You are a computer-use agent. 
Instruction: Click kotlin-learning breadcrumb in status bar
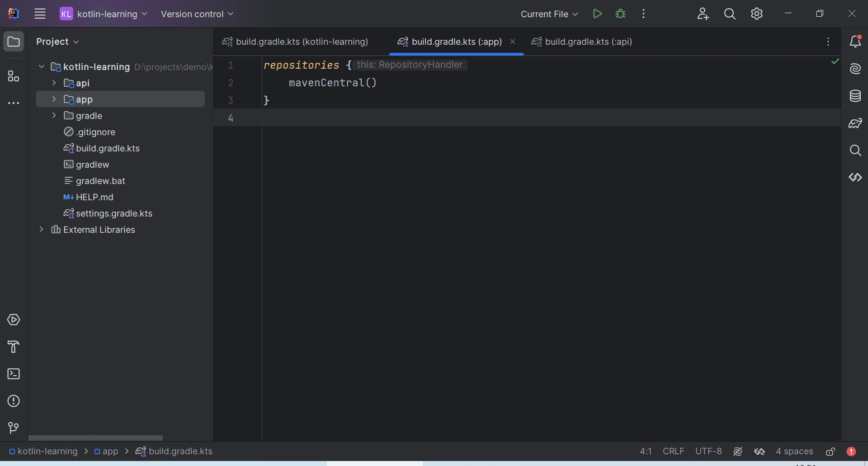(43, 451)
